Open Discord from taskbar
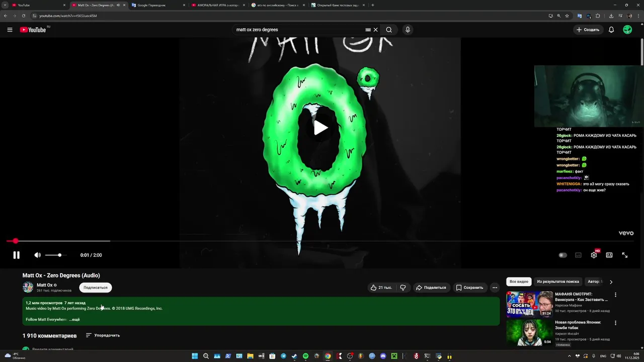The width and height of the screenshot is (644, 362). (383, 356)
